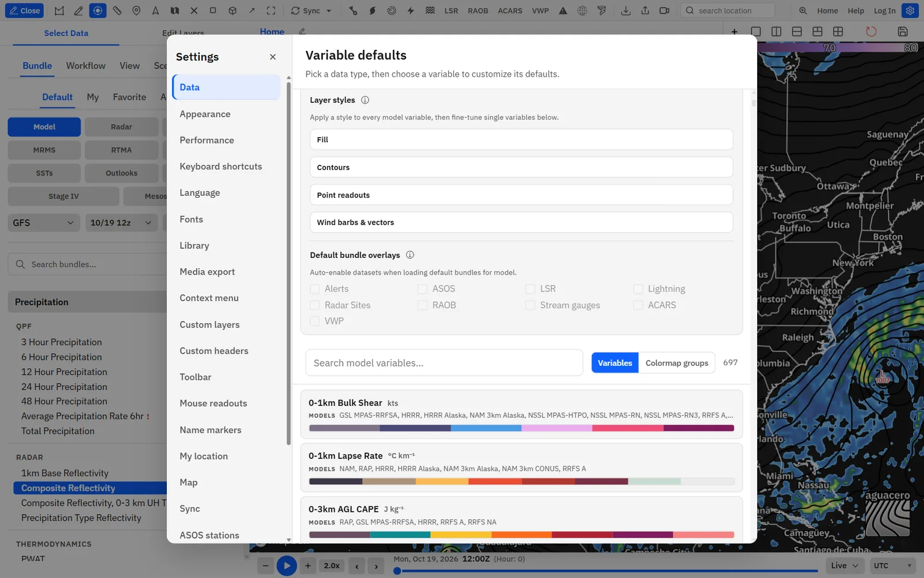Open the GFS model dropdown

pyautogui.click(x=44, y=223)
